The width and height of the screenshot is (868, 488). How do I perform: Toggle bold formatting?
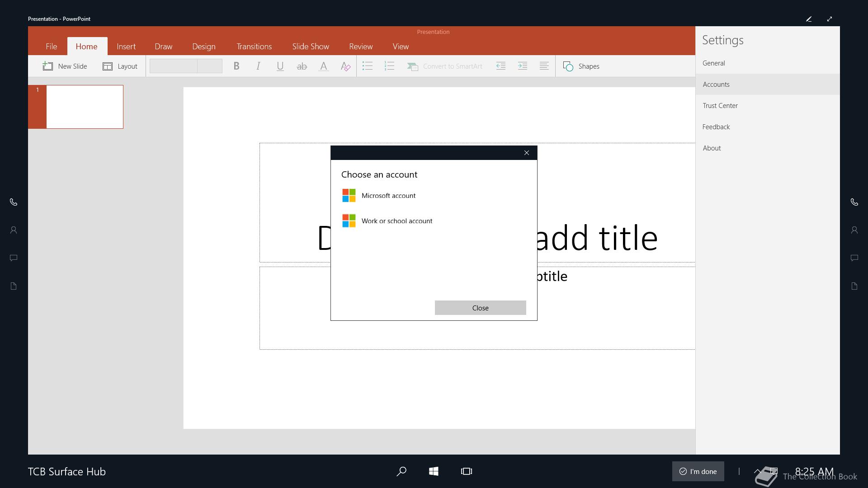[236, 66]
